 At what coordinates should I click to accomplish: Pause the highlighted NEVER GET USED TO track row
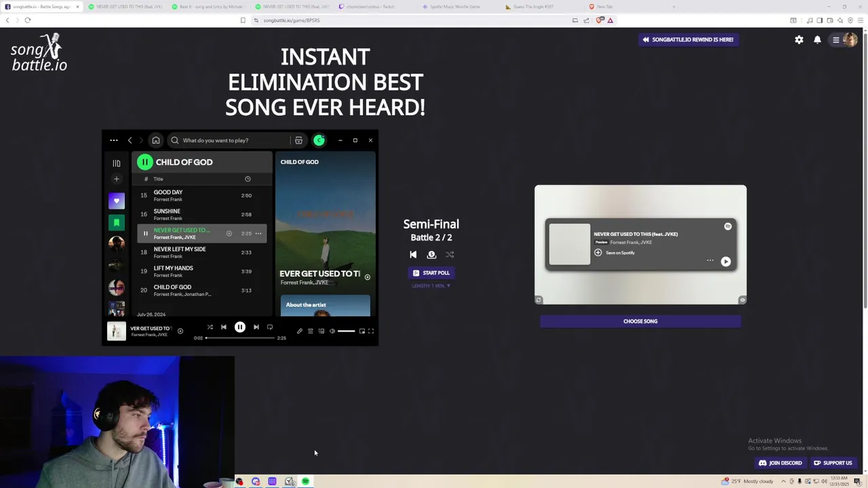click(145, 233)
